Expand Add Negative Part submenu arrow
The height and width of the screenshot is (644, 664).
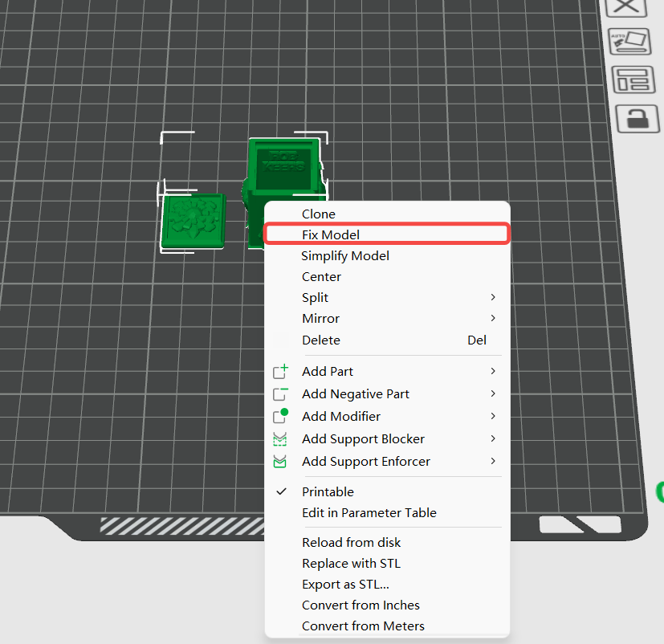pyautogui.click(x=493, y=393)
